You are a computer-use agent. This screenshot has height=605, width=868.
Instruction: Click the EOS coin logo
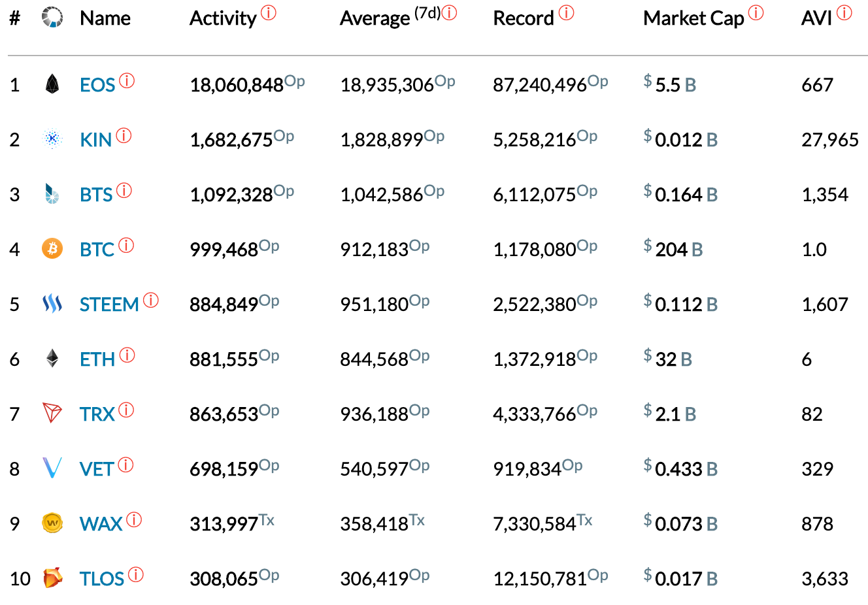pos(52,84)
